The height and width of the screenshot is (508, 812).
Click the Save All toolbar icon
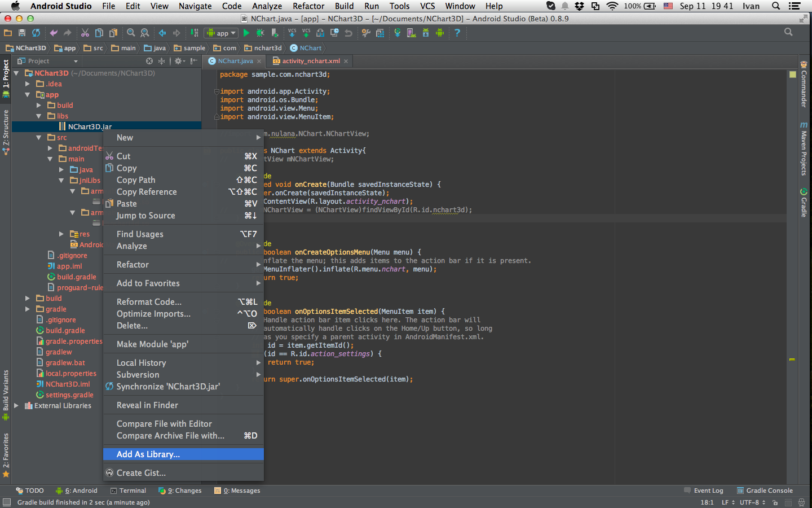22,33
